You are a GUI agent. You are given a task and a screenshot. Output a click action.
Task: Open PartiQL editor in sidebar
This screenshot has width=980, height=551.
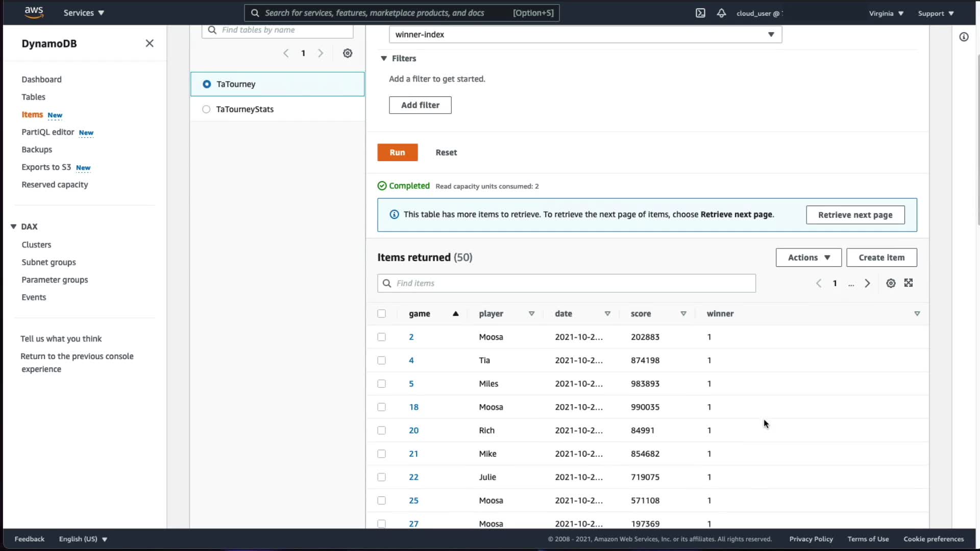click(48, 132)
